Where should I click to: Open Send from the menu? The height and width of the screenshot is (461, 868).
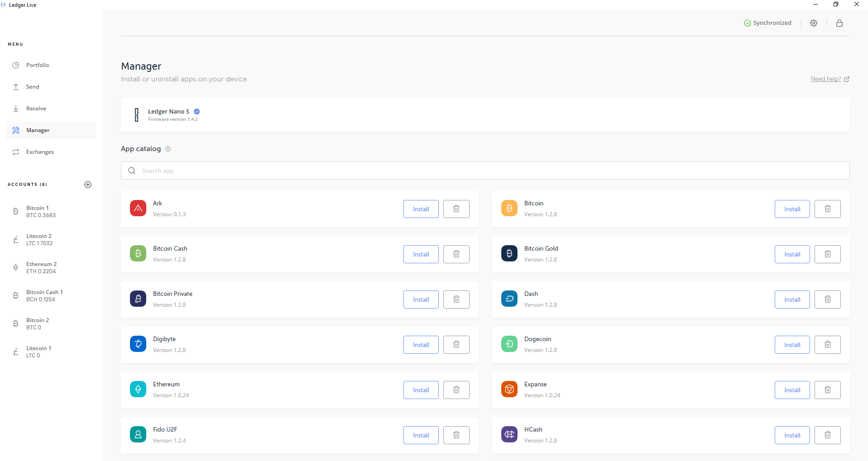(x=51, y=87)
